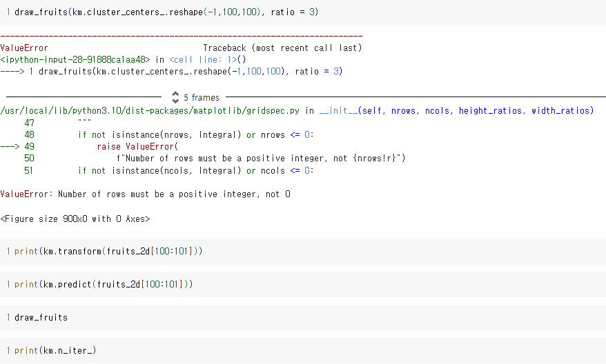
Task: Click traceback line 49 'raise ValueError('
Action: [137, 147]
